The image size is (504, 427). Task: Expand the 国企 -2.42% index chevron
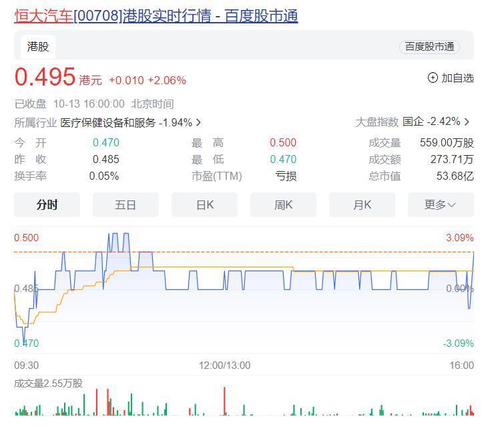tap(467, 122)
